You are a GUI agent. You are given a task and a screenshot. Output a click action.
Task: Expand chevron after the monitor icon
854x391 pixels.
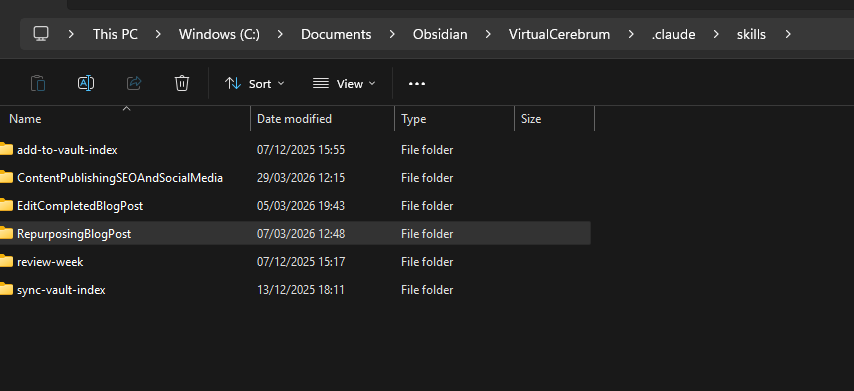pos(71,34)
